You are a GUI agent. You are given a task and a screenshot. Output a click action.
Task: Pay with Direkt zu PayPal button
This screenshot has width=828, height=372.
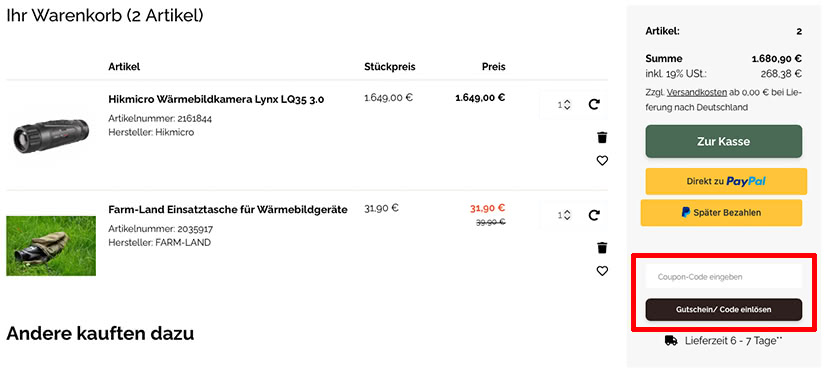pyautogui.click(x=726, y=181)
